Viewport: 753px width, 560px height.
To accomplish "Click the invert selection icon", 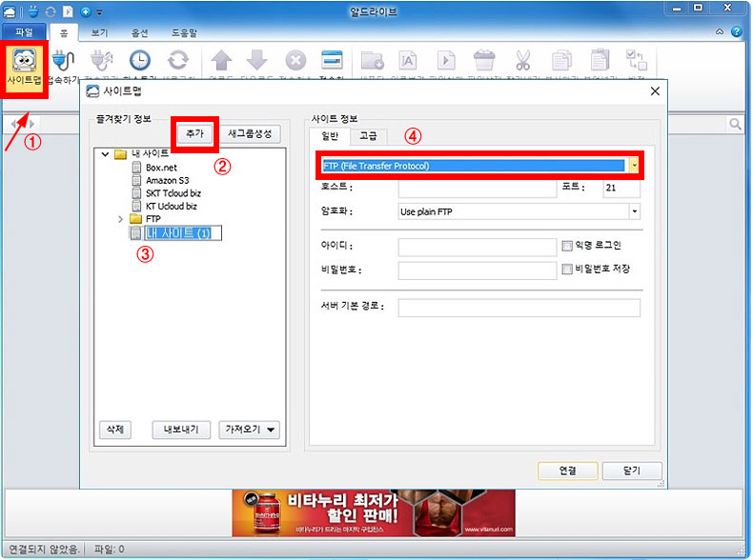I will [637, 60].
